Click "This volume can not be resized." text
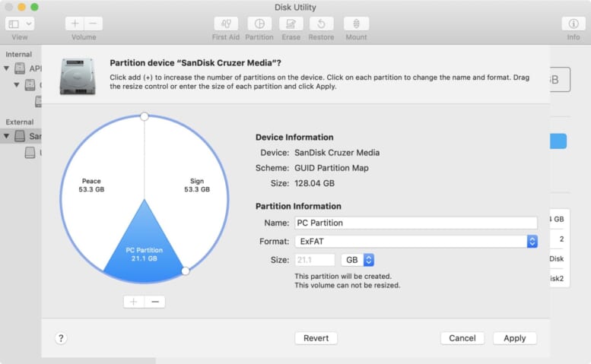The width and height of the screenshot is (591, 364). tap(347, 285)
